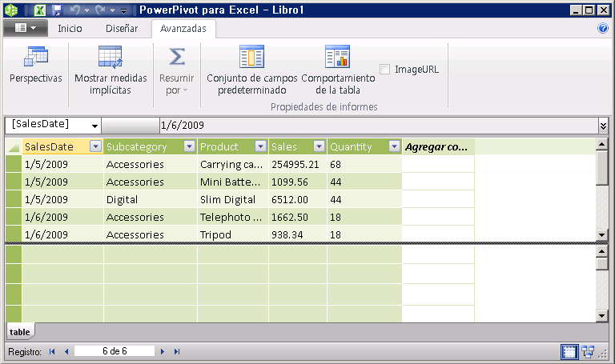Screen dimensions: 615x364
Task: Click the data grid scroll up arrow
Action: (x=601, y=144)
